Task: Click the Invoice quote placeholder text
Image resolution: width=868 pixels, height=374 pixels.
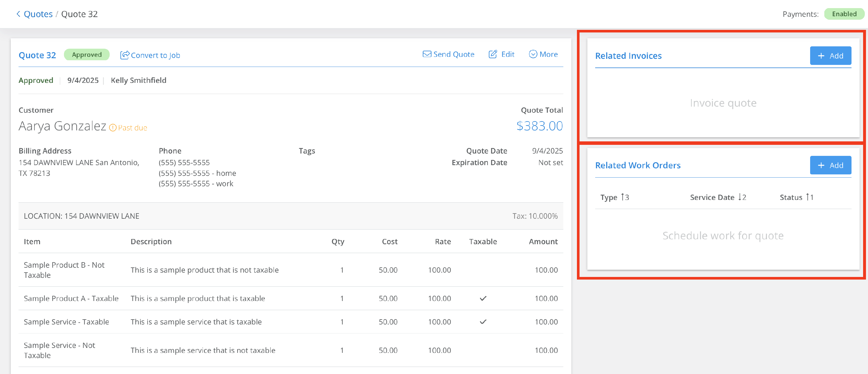Action: (x=723, y=103)
